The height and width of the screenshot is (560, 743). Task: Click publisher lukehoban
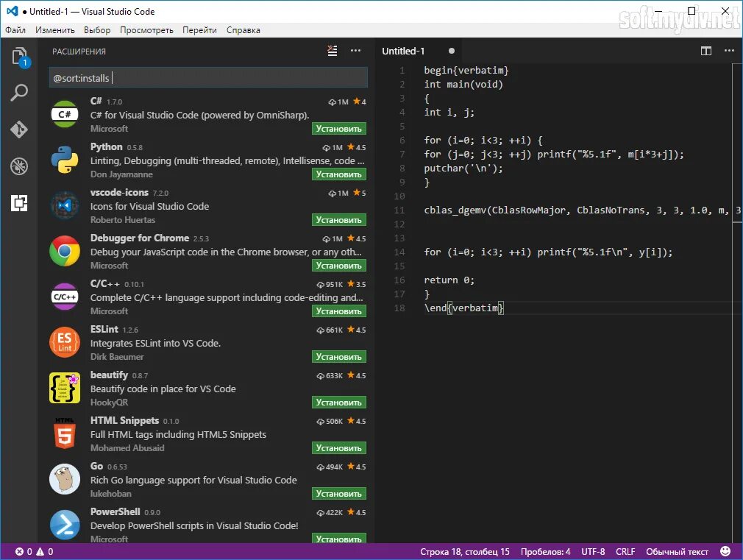pos(111,493)
